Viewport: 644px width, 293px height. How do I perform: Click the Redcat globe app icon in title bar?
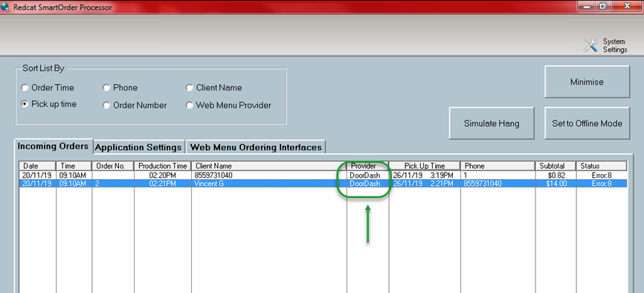[x=5, y=7]
